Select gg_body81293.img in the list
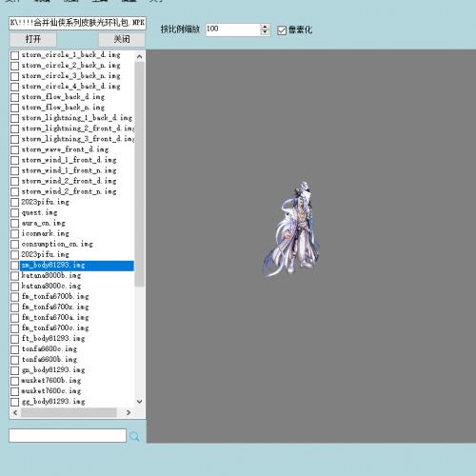Image resolution: width=476 pixels, height=476 pixels. 53,402
